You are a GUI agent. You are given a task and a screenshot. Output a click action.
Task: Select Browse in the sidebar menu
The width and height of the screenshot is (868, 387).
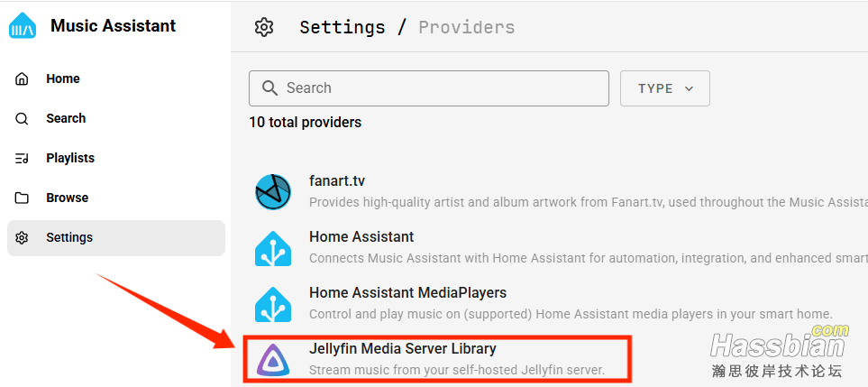(68, 198)
